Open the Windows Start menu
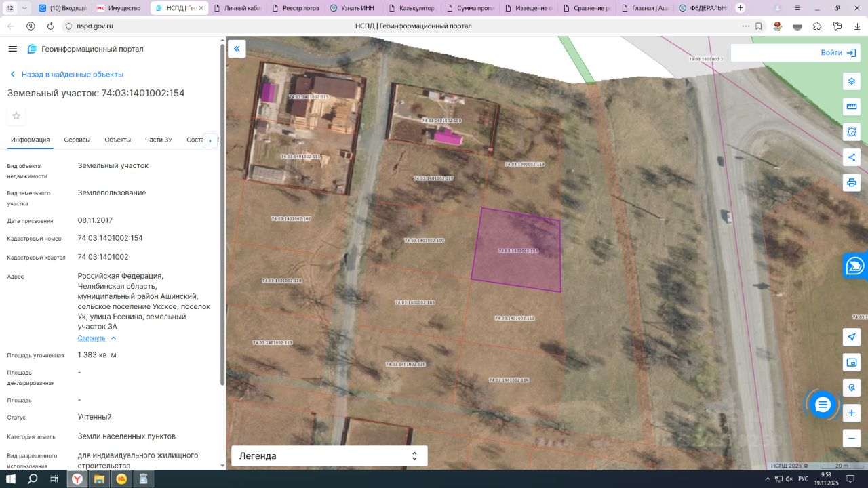The width and height of the screenshot is (868, 488). [11, 479]
